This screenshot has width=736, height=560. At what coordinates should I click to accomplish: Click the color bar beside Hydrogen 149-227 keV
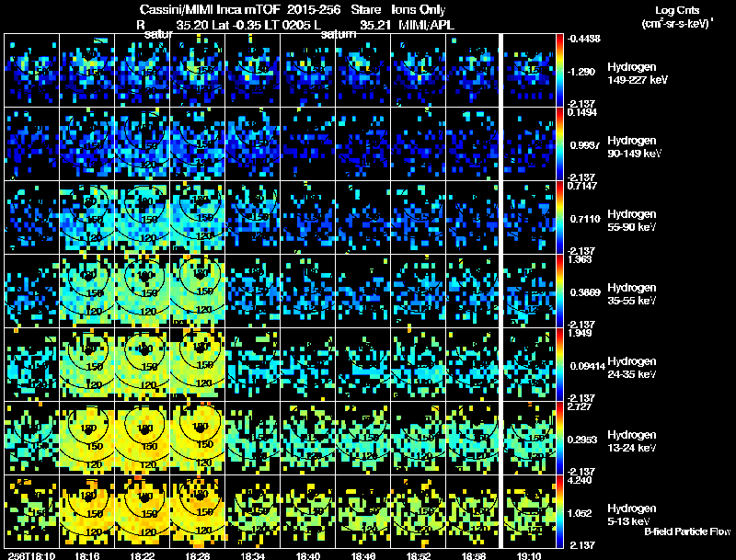[x=559, y=70]
